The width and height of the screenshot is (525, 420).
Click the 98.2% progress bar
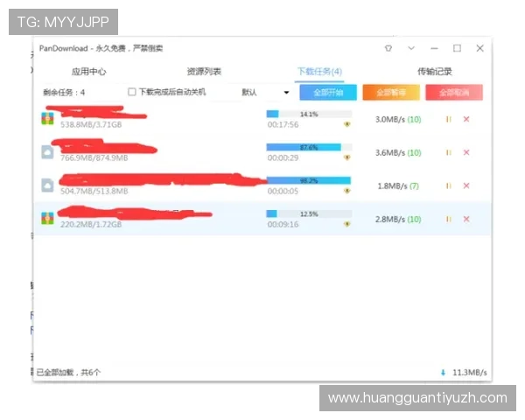point(309,180)
